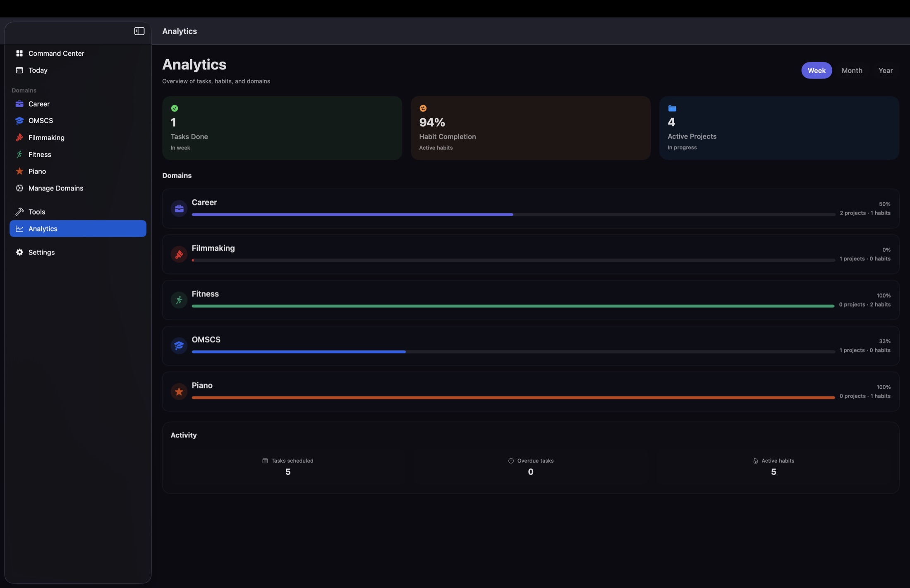The width and height of the screenshot is (910, 588).
Task: Select the Fitness runner icon
Action: 20,154
